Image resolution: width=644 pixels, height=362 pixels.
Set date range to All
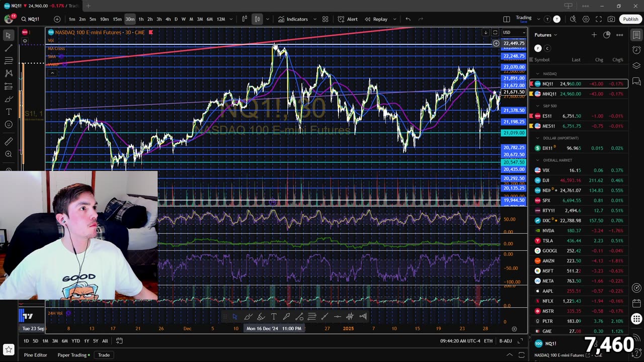[x=105, y=341]
